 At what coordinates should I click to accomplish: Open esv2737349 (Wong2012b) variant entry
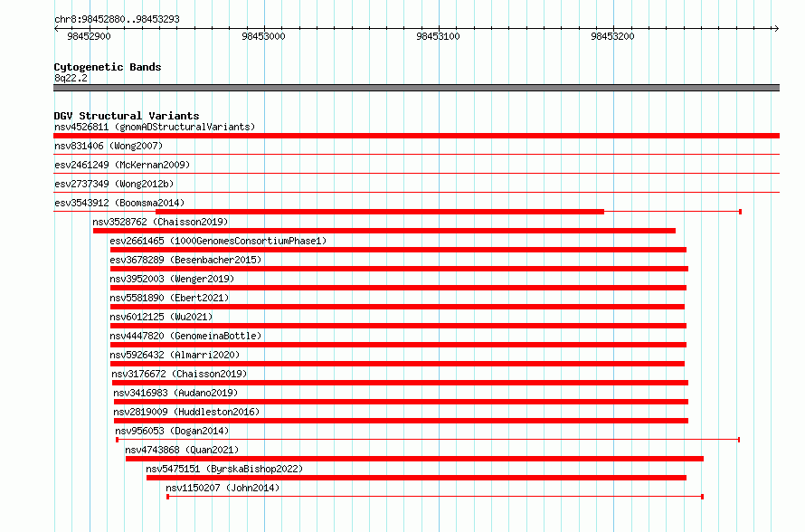pyautogui.click(x=114, y=184)
